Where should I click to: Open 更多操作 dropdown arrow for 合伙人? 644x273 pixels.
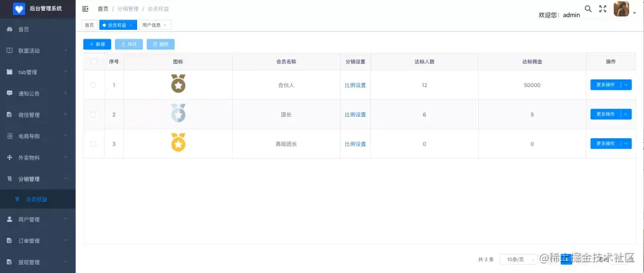click(x=626, y=85)
